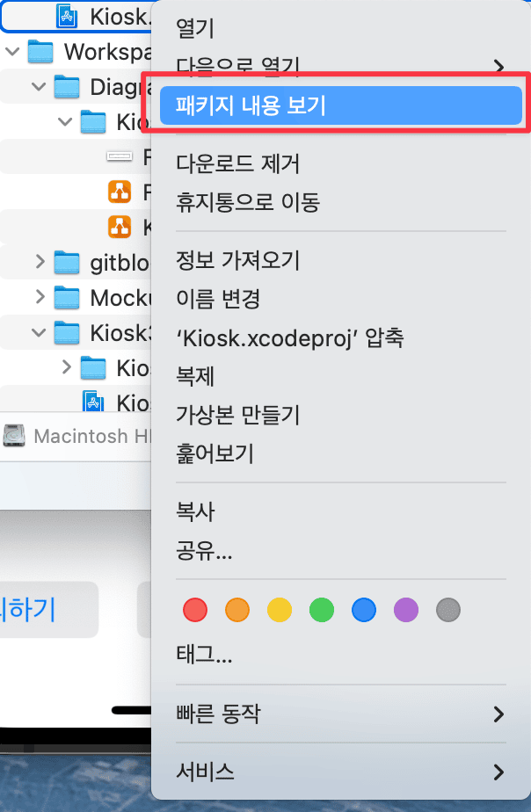The height and width of the screenshot is (812, 531).
Task: Apply the green tag color
Action: [322, 610]
